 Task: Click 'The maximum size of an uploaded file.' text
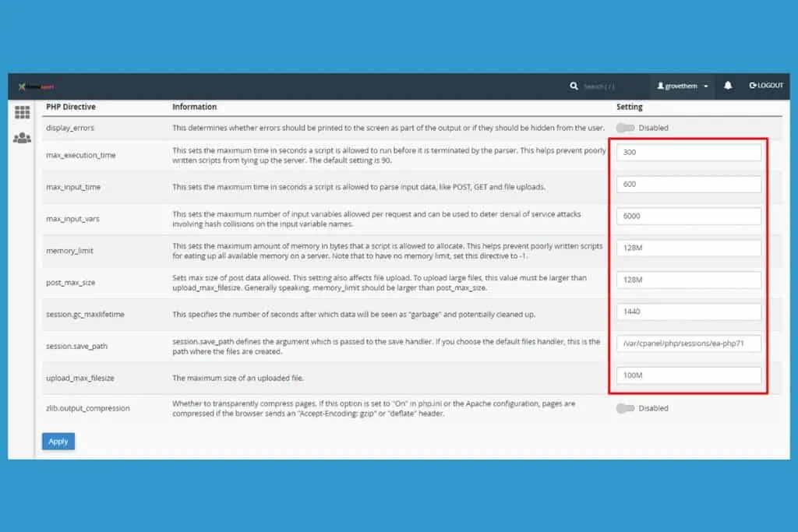click(238, 378)
